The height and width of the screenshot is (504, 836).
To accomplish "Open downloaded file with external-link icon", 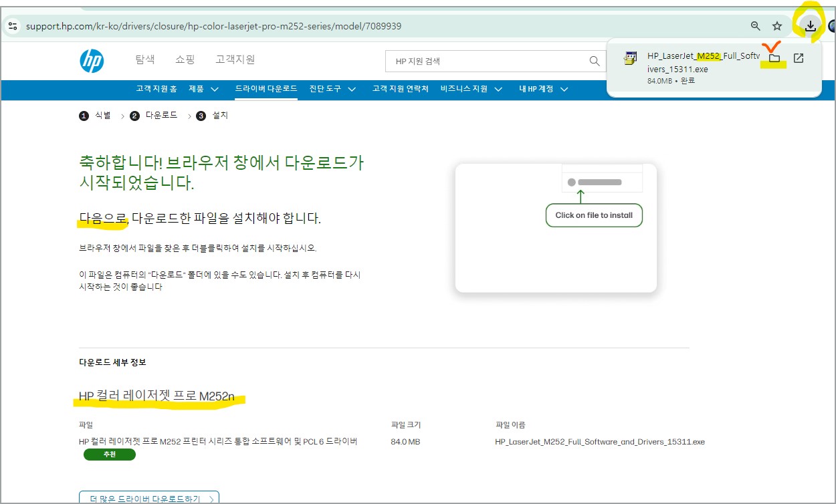I will click(x=799, y=58).
